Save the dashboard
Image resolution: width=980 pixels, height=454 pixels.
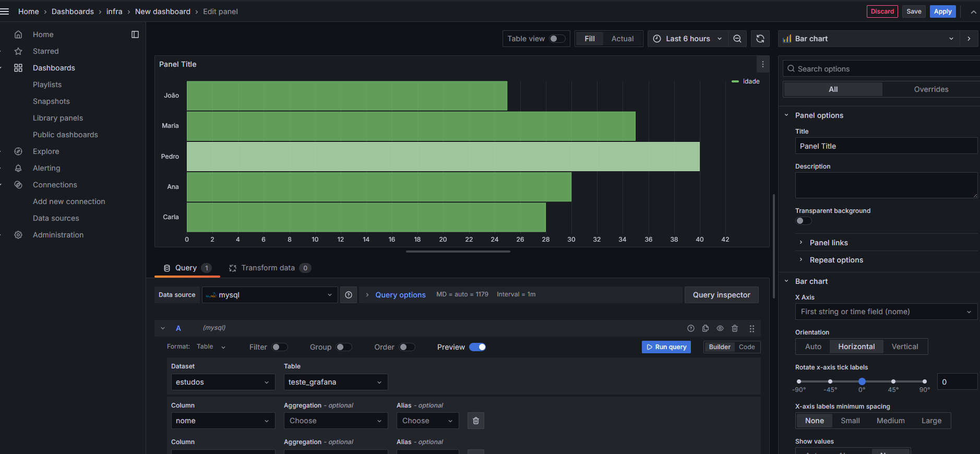[x=914, y=11]
